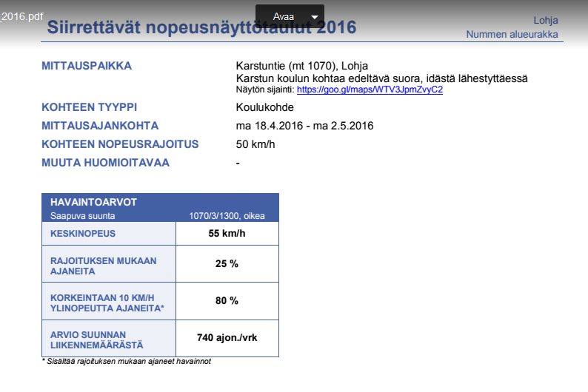Click the Karstuntie (mt 1070), Lohja text

(x=301, y=66)
